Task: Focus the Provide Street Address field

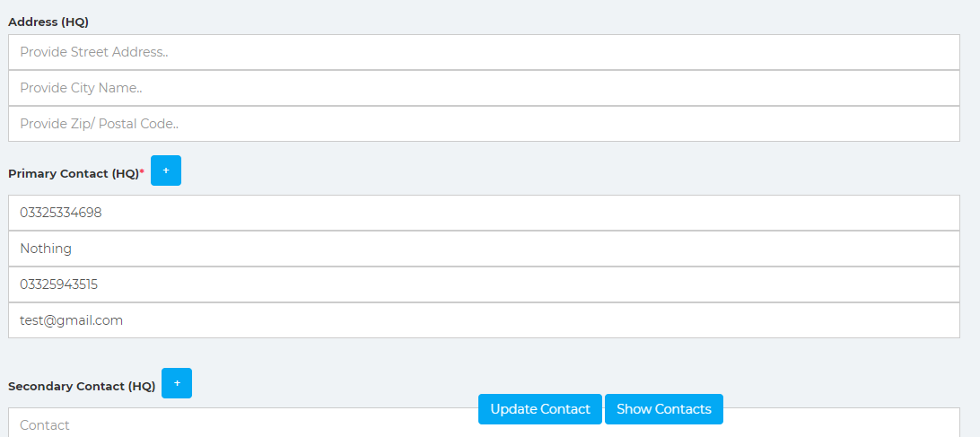Action: [x=484, y=52]
